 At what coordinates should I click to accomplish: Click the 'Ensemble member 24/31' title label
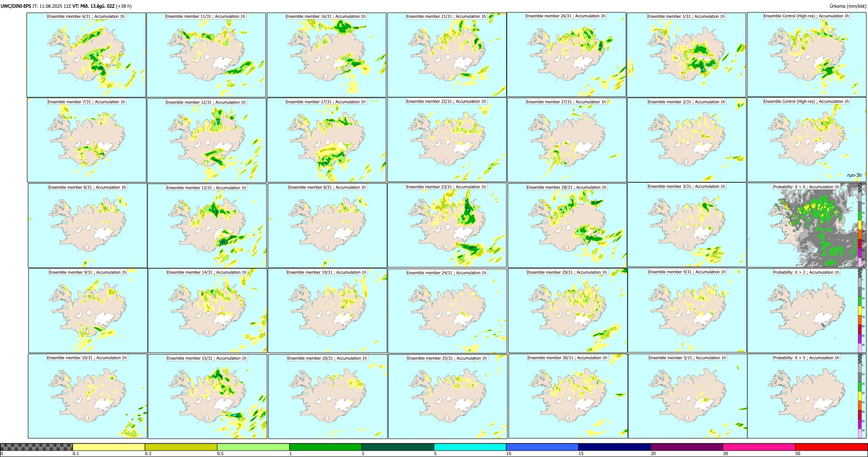coord(446,273)
